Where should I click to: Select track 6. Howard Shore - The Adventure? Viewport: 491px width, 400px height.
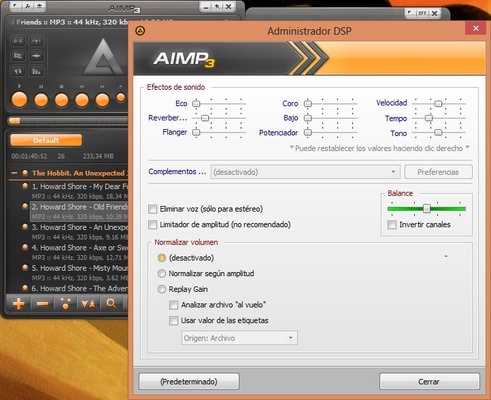(79, 288)
